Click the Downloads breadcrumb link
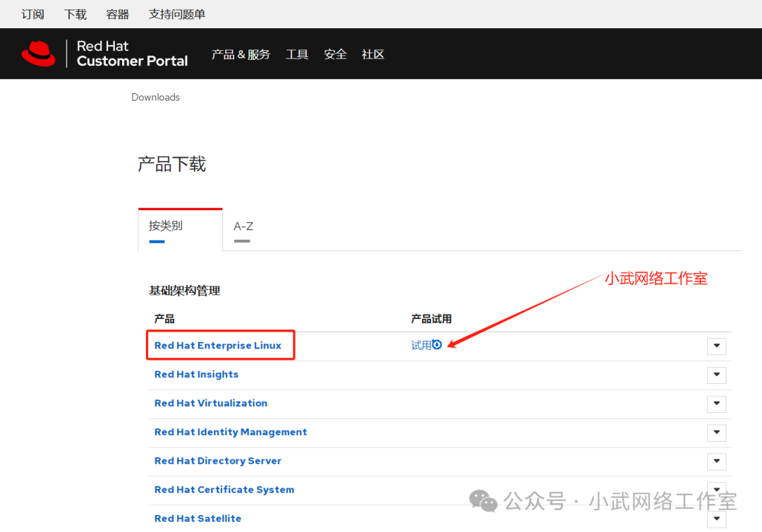Screen dimensions: 762x532 (x=155, y=97)
